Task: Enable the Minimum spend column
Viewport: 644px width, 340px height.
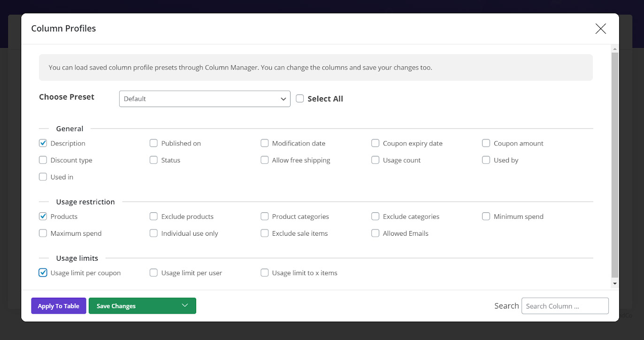Action: (x=486, y=216)
